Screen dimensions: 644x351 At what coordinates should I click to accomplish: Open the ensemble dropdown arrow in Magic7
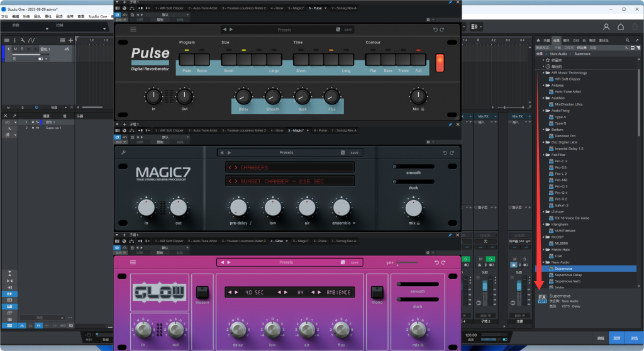pos(354,223)
